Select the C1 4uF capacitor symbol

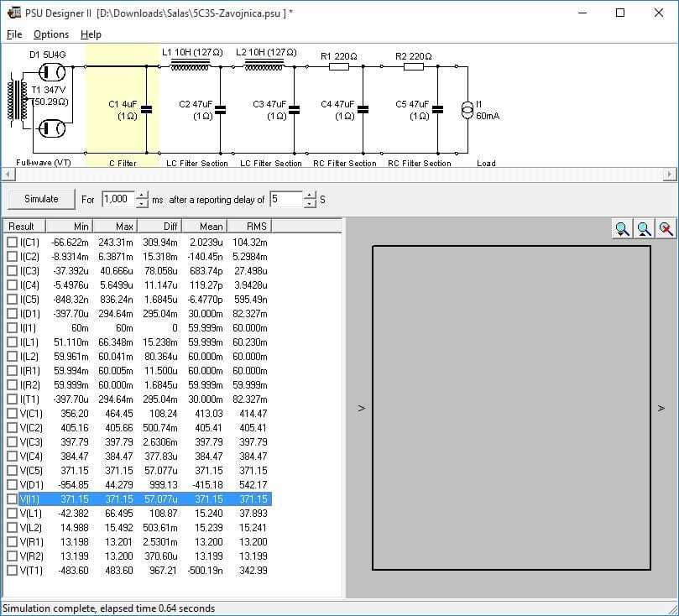pyautogui.click(x=146, y=110)
